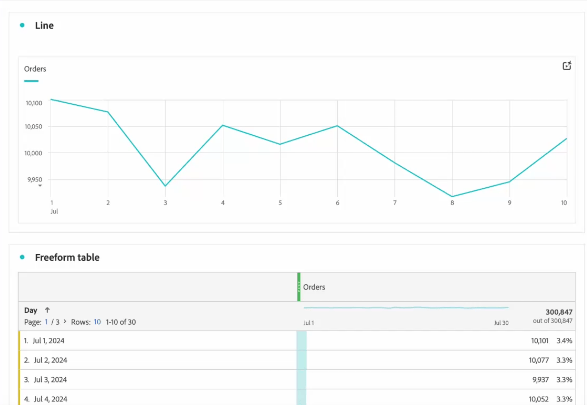The width and height of the screenshot is (587, 405).
Task: Click the export chart icon in Line panel
Action: 567,66
